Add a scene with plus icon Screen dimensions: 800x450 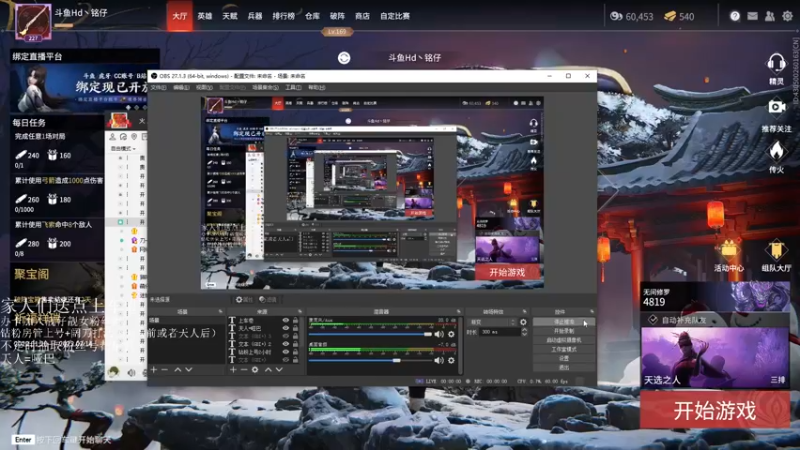[x=154, y=369]
